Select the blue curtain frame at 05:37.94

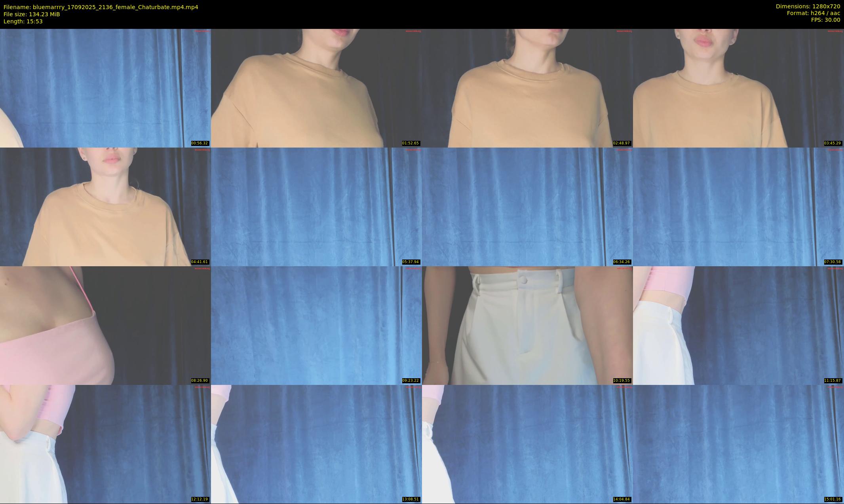tap(316, 207)
